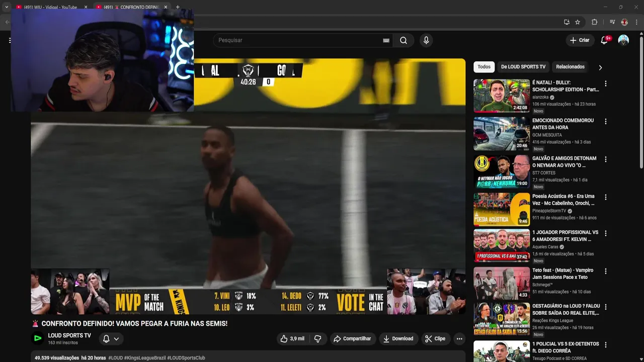Open the on-screen keyboard icon in search
The image size is (644, 362).
tap(386, 40)
